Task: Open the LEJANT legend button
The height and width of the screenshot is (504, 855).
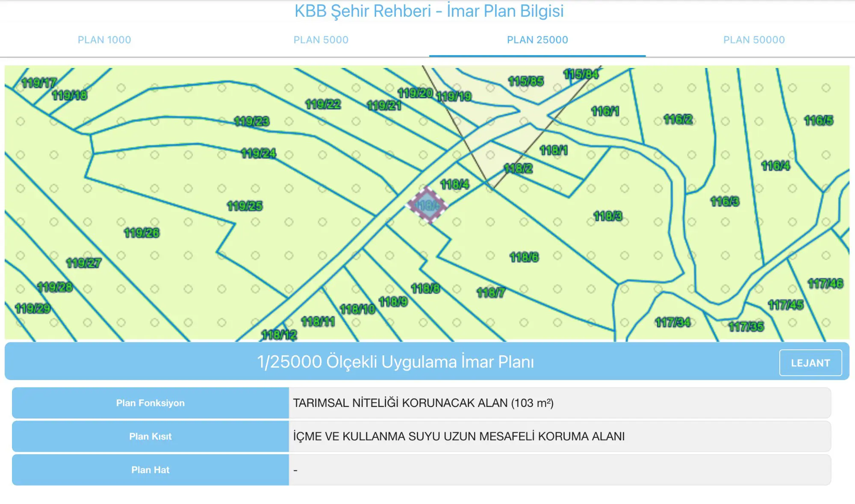Action: pos(811,363)
